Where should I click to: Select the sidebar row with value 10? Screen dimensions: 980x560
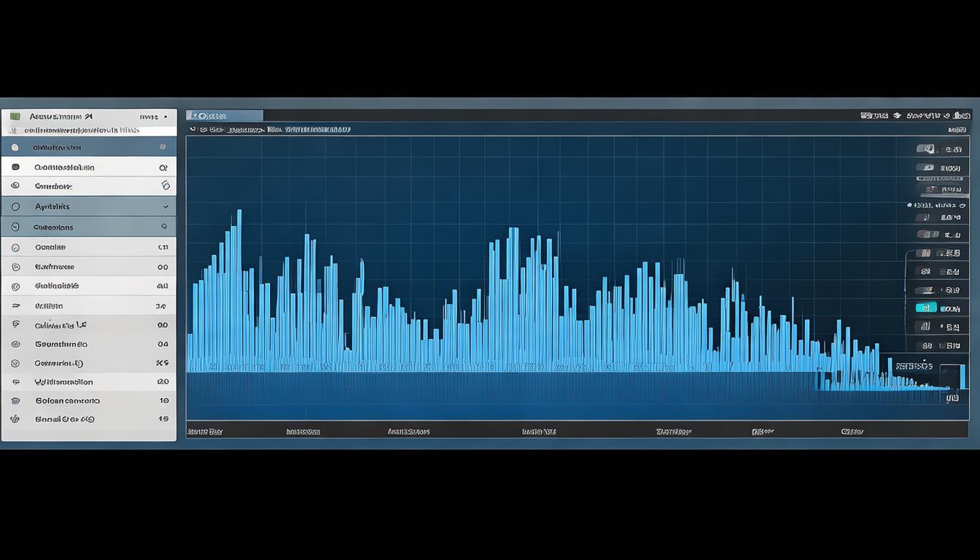(x=88, y=400)
